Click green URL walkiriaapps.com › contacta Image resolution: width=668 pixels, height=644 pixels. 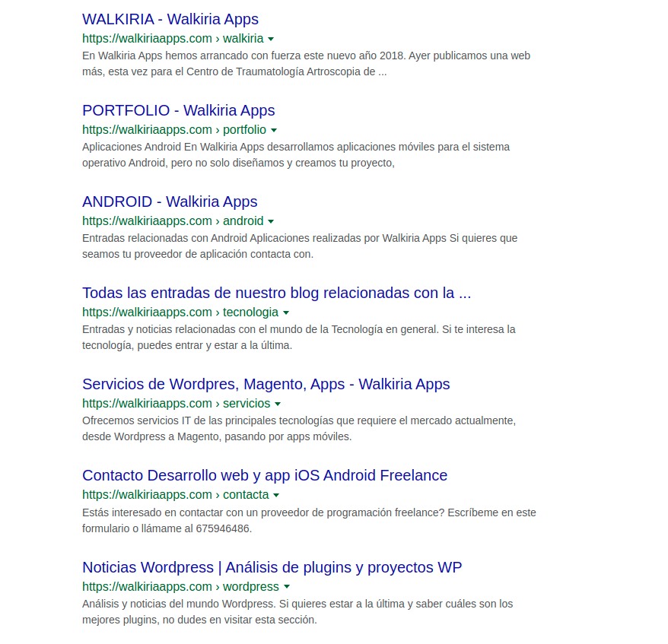[176, 495]
